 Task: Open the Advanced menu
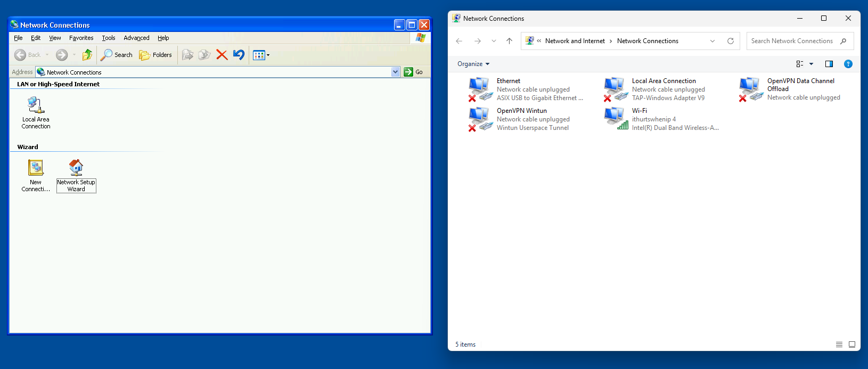tap(136, 38)
